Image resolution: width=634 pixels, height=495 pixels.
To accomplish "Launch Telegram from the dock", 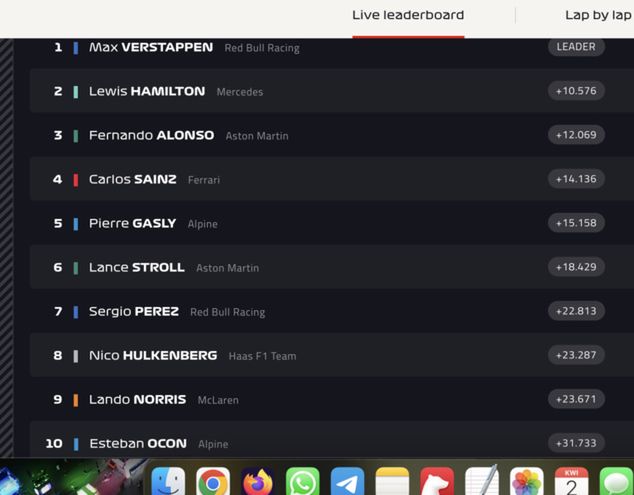I will tap(347, 481).
